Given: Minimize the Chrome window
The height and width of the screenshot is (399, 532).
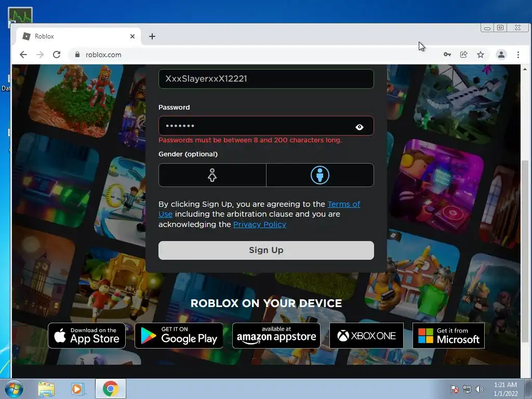Looking at the screenshot, I should coord(487,28).
